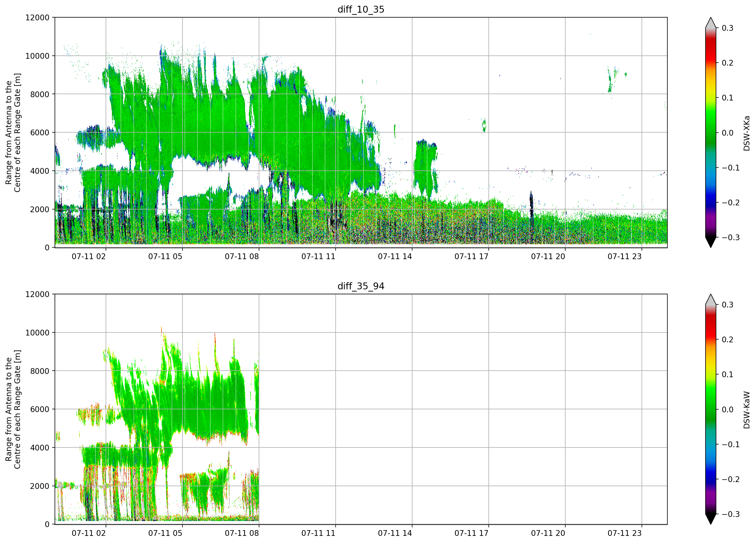
Task: Click '07-11 02' x-tick under diff_35_94 plot
Action: [89, 533]
